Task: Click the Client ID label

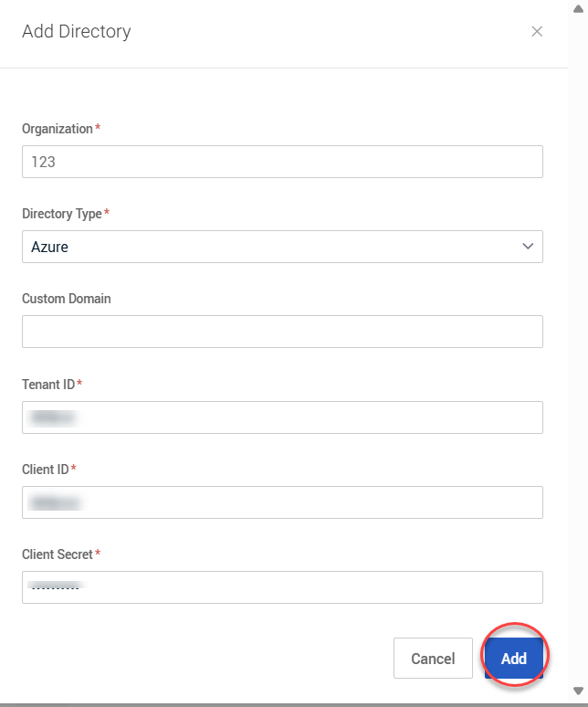Action: 46,470
